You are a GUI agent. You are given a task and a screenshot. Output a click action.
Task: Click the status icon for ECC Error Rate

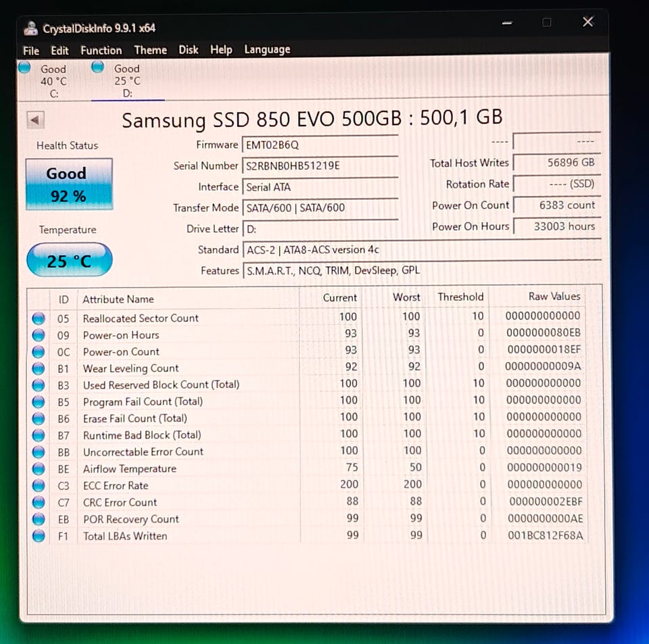pos(39,486)
